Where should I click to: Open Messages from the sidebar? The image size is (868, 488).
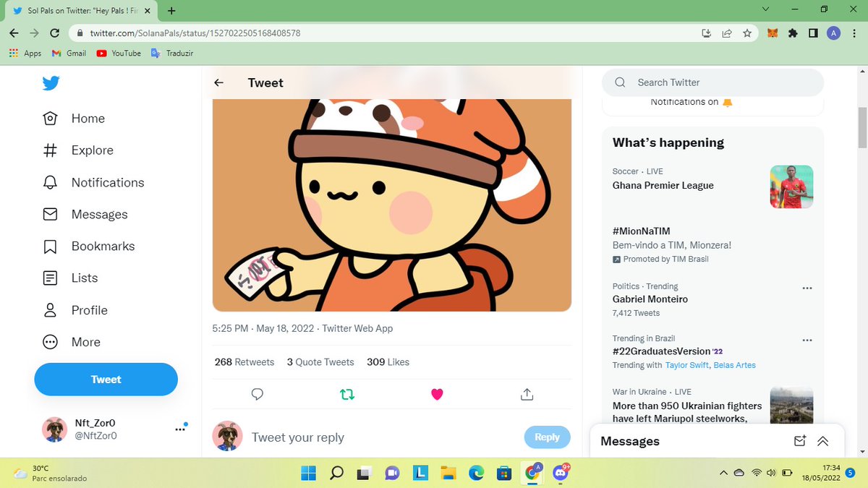click(x=85, y=214)
